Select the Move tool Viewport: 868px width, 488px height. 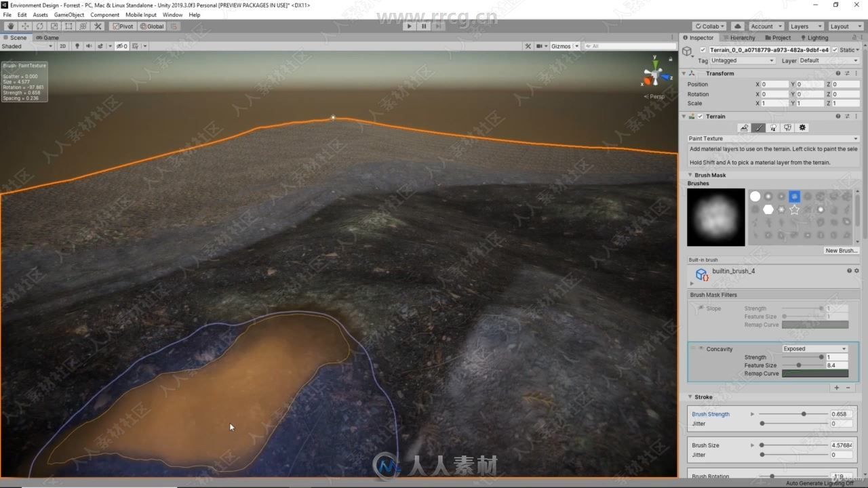point(25,26)
